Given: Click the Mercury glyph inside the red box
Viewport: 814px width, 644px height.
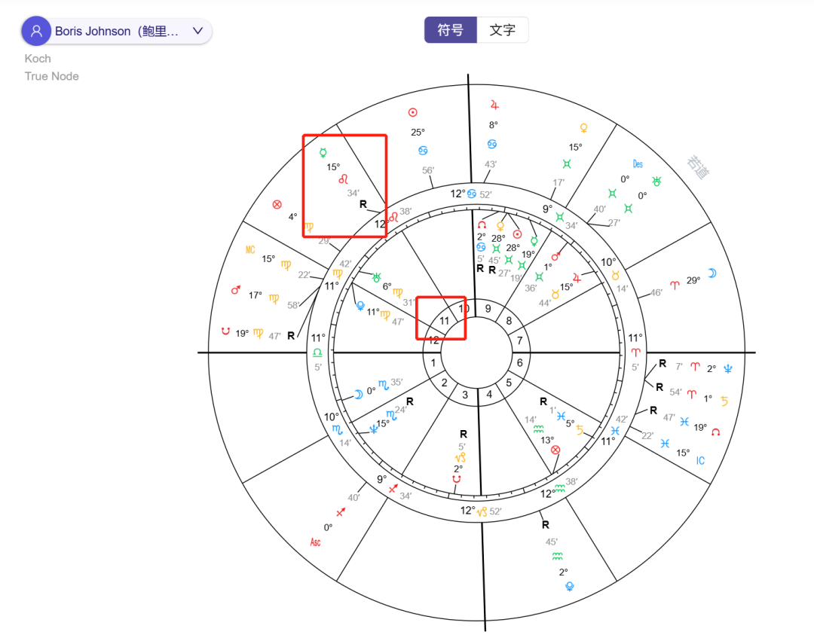Looking at the screenshot, I should (x=323, y=153).
